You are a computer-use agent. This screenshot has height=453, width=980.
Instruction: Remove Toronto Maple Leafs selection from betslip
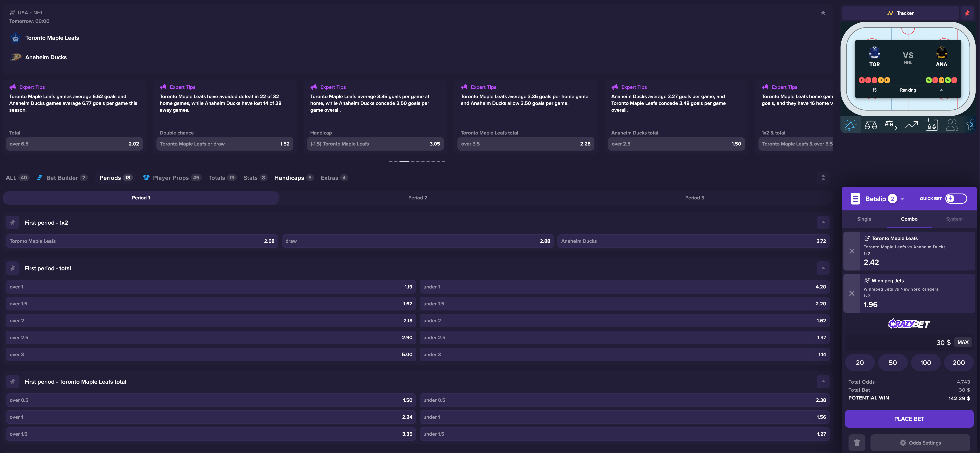point(852,251)
